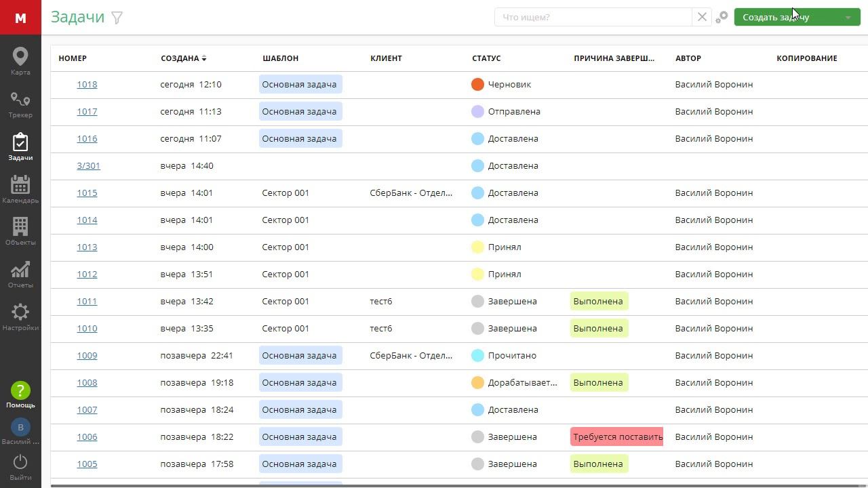The height and width of the screenshot is (488, 868).
Task: Clear the search field with X
Action: point(702,17)
